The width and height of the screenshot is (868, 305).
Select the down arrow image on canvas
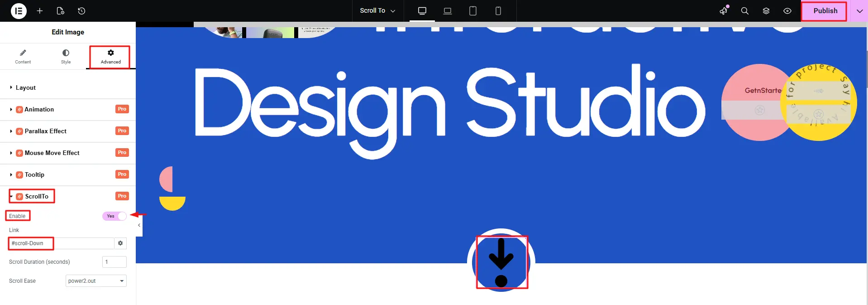coord(501,261)
